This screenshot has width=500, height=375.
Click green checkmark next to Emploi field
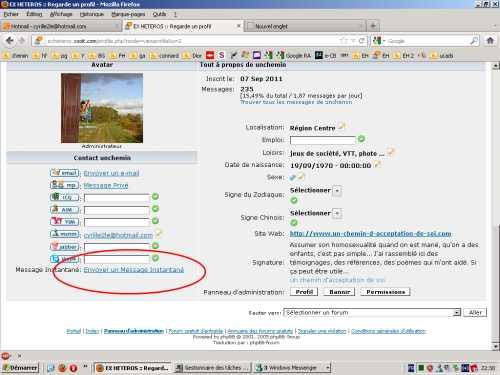361,139
